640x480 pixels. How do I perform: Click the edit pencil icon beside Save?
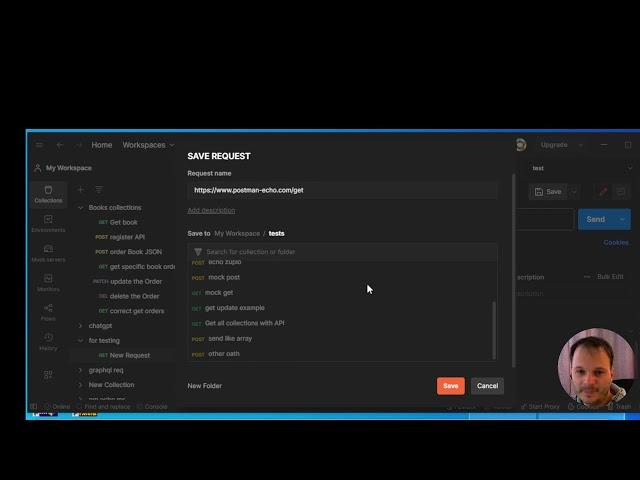603,191
